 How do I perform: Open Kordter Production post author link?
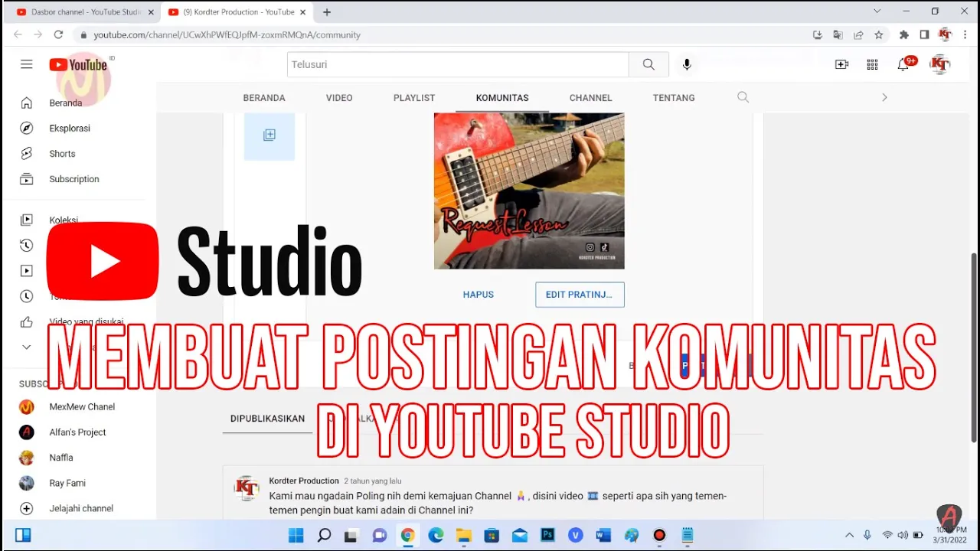coord(304,481)
